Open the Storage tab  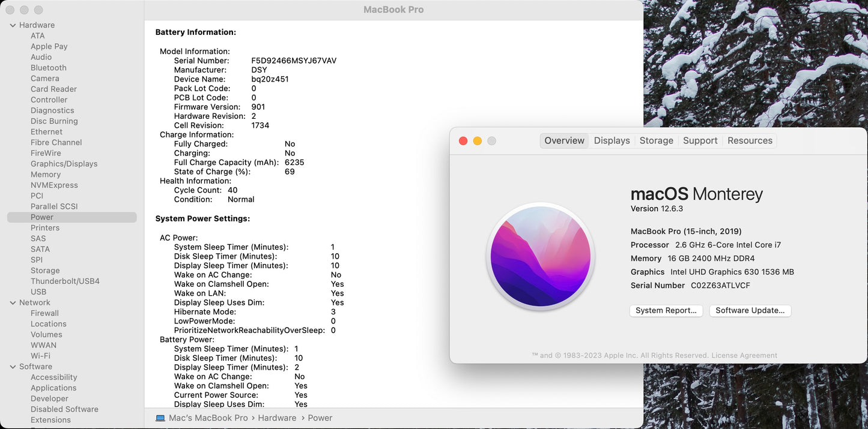(x=656, y=140)
